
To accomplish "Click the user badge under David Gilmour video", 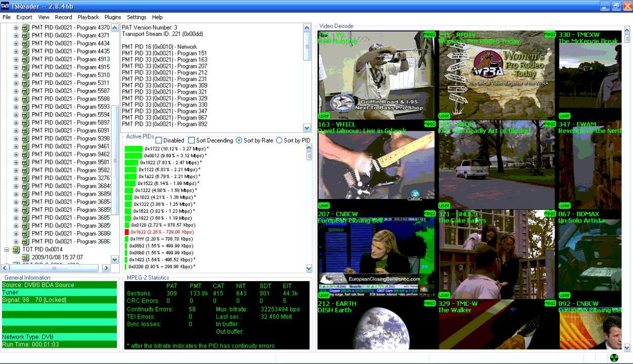I will pos(324,206).
